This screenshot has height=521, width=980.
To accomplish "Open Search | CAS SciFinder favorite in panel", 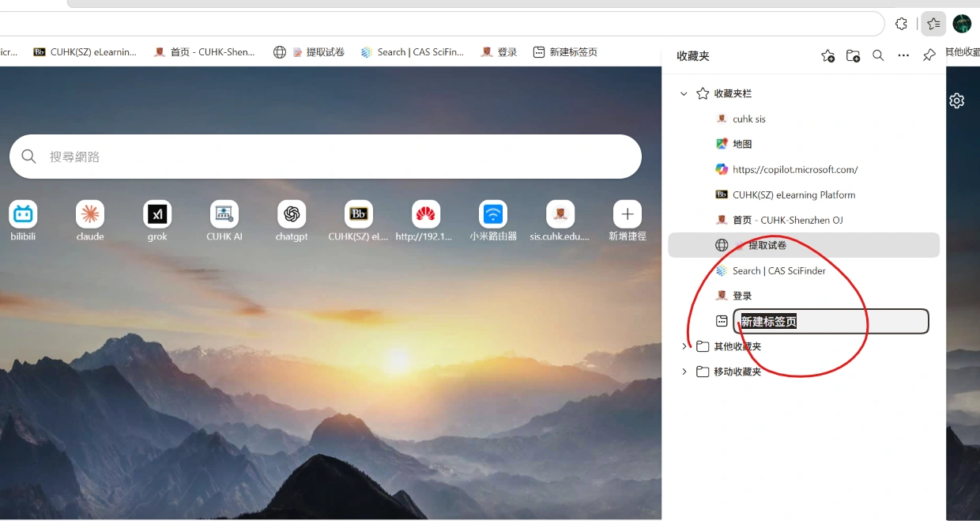I will click(x=804, y=270).
